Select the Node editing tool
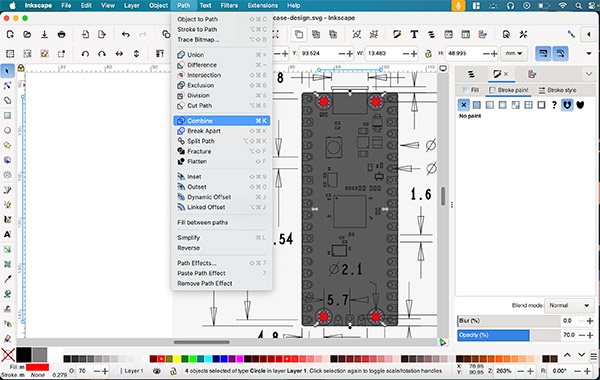This screenshot has width=600, height=380. pos(7,86)
